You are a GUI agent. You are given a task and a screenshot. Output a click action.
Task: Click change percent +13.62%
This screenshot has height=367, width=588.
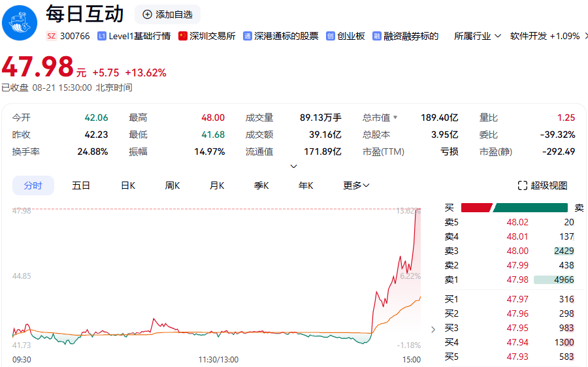[146, 72]
